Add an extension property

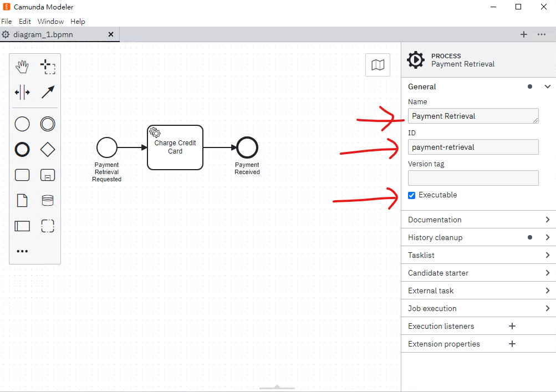(x=512, y=344)
